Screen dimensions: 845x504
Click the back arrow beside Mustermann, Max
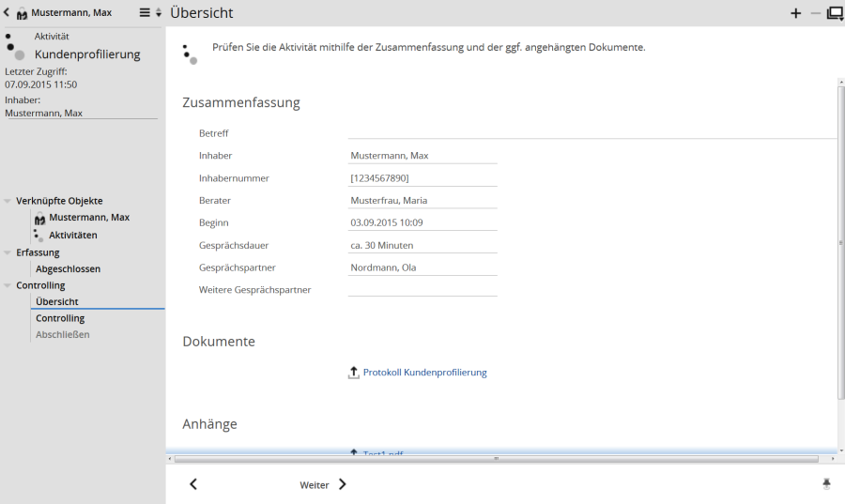pos(8,13)
